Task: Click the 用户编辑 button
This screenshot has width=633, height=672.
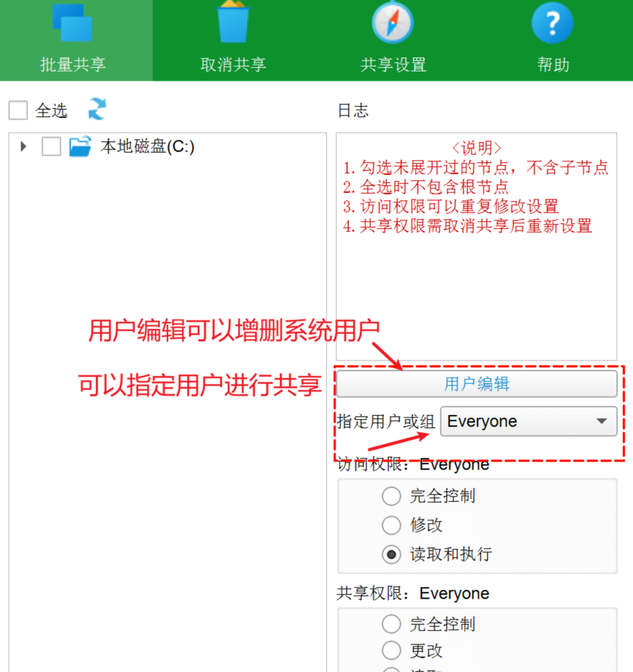Action: click(477, 384)
